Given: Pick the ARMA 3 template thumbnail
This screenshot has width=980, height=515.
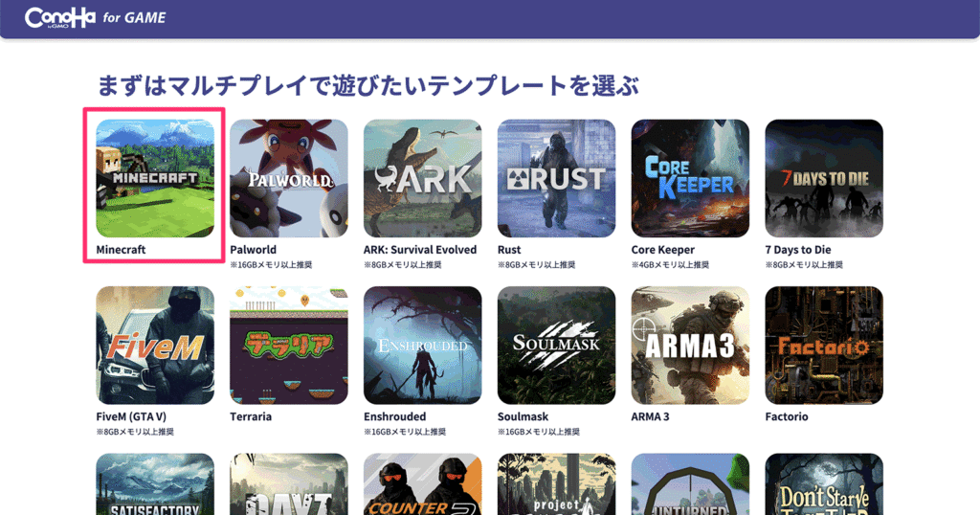Looking at the screenshot, I should click(x=690, y=345).
